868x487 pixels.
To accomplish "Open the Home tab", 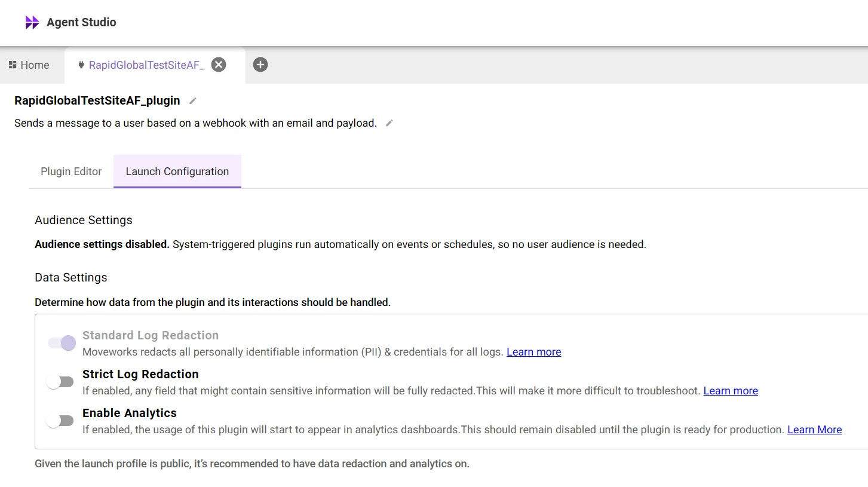I will point(29,65).
